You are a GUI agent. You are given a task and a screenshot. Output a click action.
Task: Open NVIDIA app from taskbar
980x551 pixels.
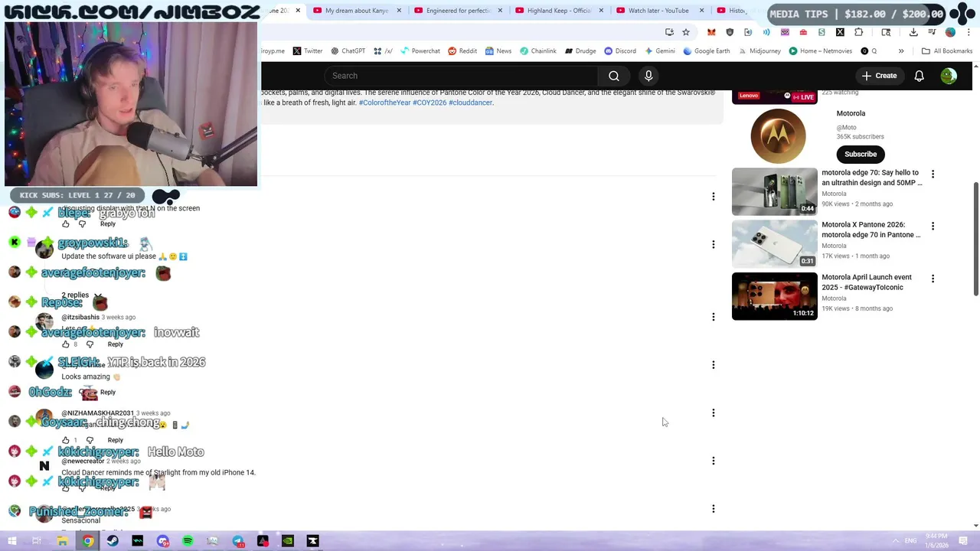point(287,541)
